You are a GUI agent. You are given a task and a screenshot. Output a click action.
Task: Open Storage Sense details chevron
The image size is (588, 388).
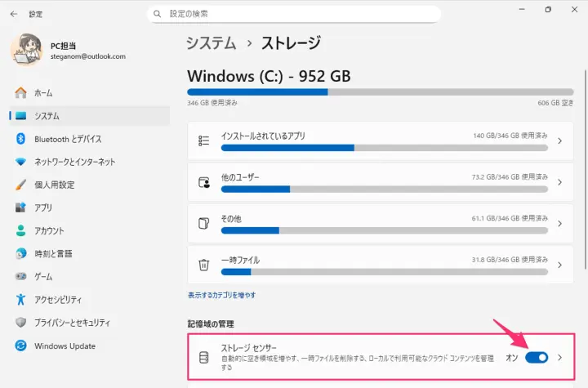(x=560, y=358)
